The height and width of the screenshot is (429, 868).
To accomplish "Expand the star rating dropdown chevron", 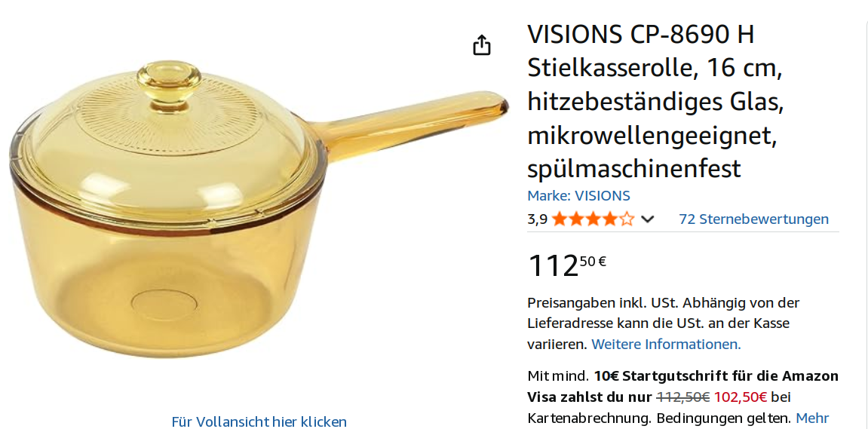I will (647, 219).
